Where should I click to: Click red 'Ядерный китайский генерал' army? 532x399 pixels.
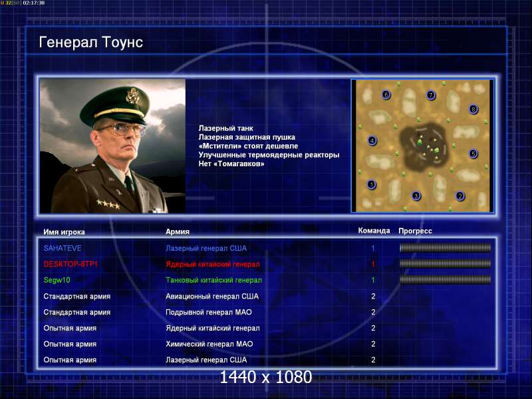213,264
